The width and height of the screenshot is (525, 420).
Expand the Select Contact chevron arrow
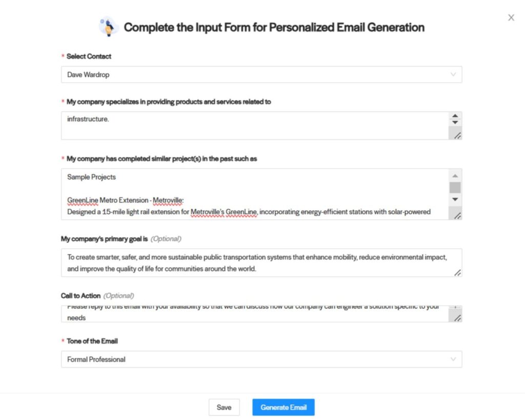point(453,74)
